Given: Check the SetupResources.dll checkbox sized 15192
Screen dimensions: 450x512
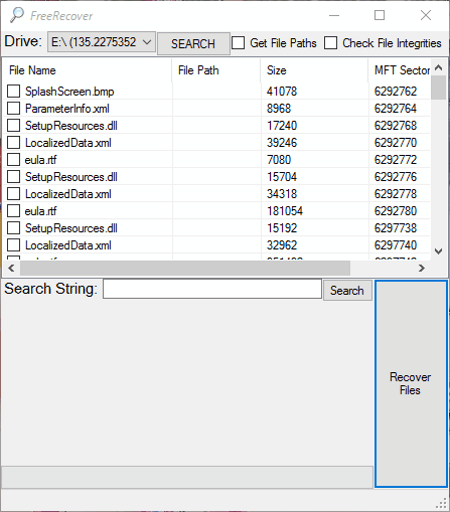Looking at the screenshot, I should [14, 228].
